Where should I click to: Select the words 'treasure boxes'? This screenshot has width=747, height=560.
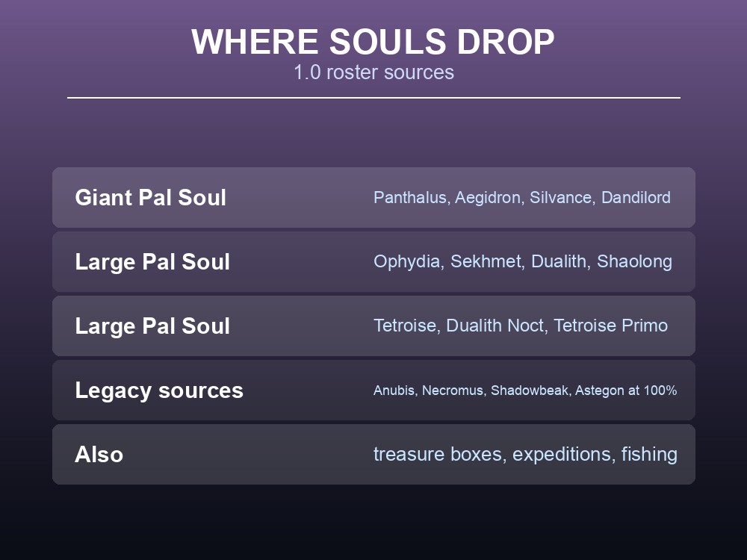[x=438, y=454]
